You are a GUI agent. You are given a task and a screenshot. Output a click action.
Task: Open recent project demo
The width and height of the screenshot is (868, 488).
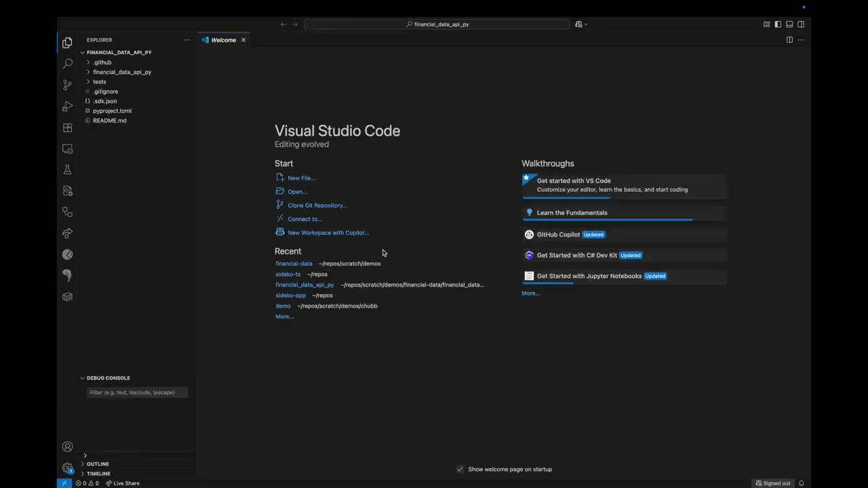click(283, 306)
